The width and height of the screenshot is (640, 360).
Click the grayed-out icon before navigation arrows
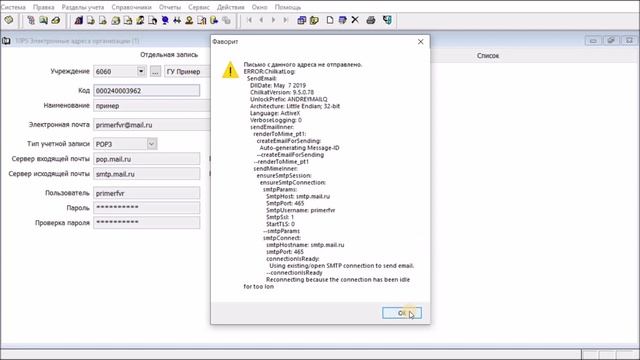[x=227, y=20]
